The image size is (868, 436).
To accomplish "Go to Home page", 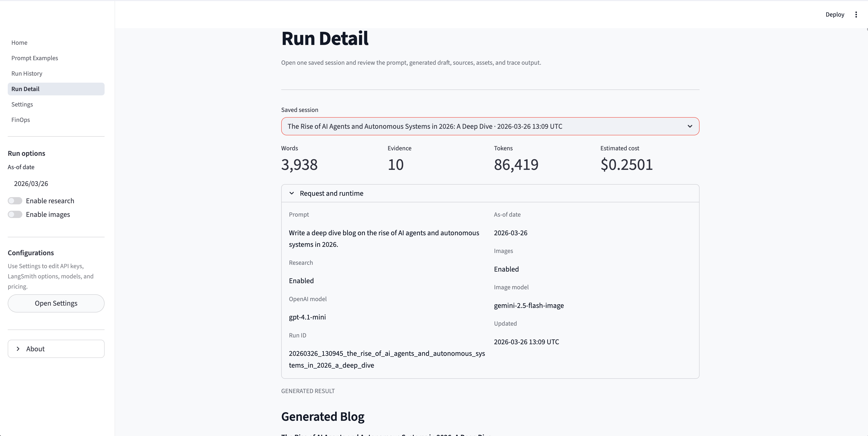I will pyautogui.click(x=19, y=43).
